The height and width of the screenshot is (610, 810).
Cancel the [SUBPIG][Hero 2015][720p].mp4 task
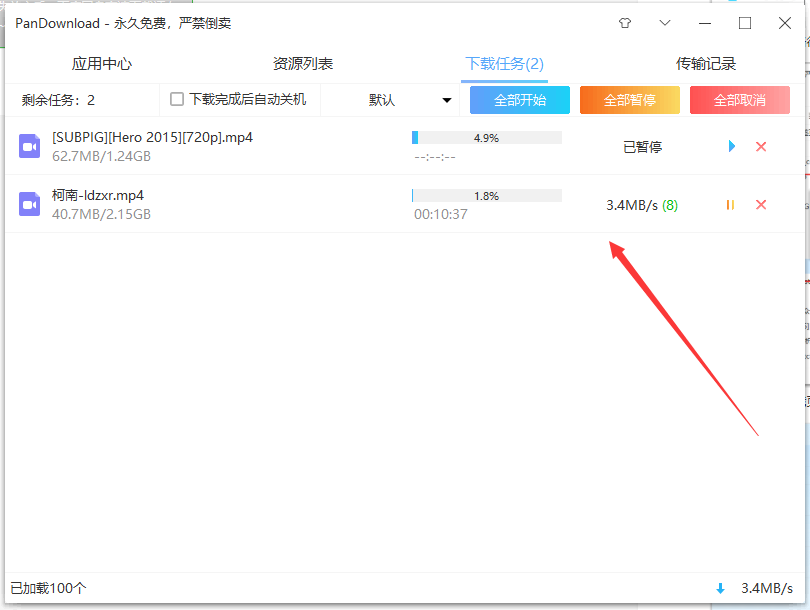click(x=761, y=147)
